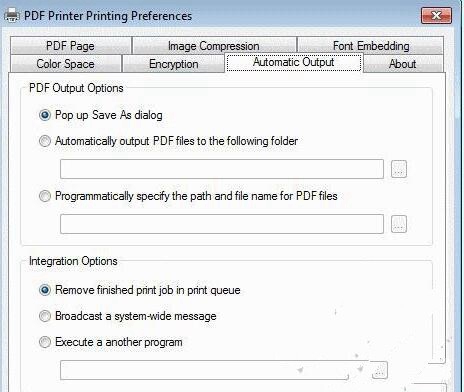This screenshot has width=464, height=392.
Task: Choose Programmatically specify the path option
Action: tap(45, 196)
